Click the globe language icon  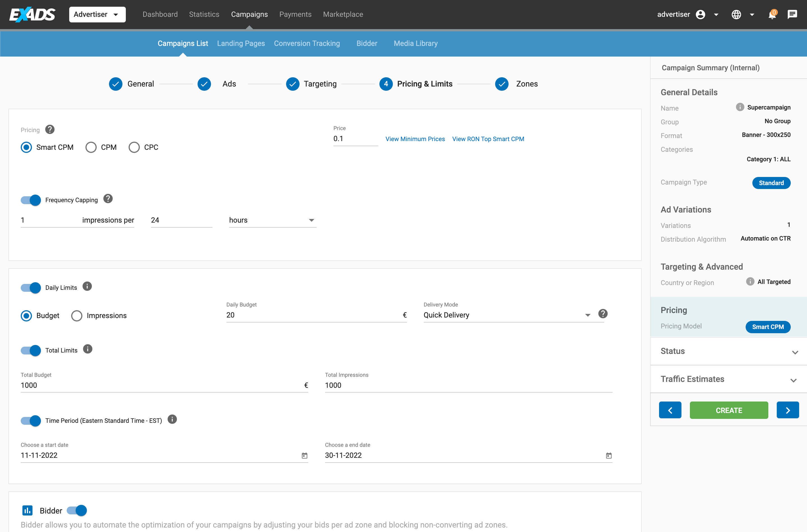736,15
